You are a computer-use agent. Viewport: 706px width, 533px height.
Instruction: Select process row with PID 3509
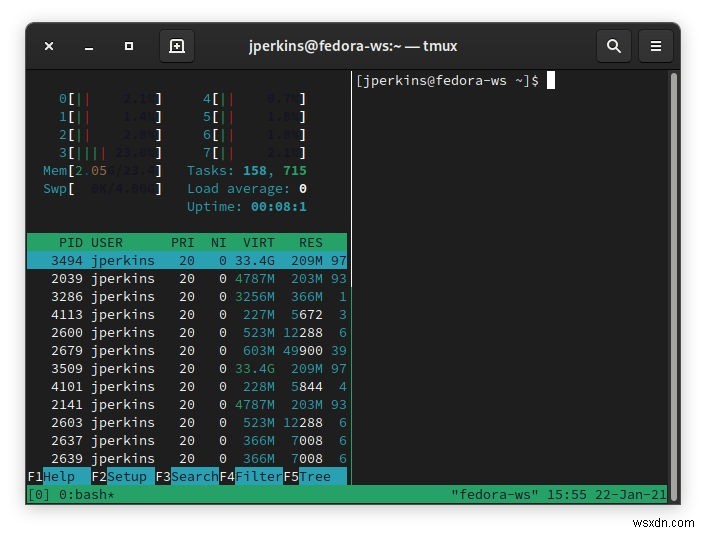pos(187,369)
